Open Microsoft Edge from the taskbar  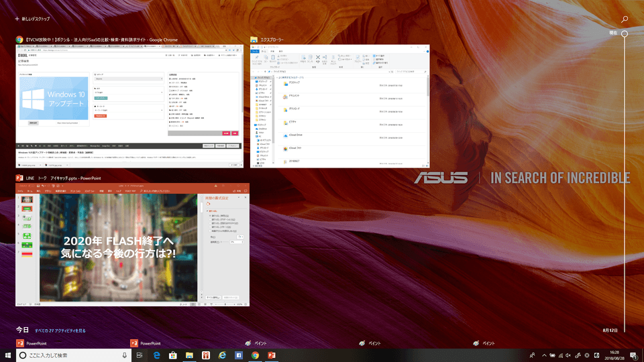pyautogui.click(x=156, y=355)
